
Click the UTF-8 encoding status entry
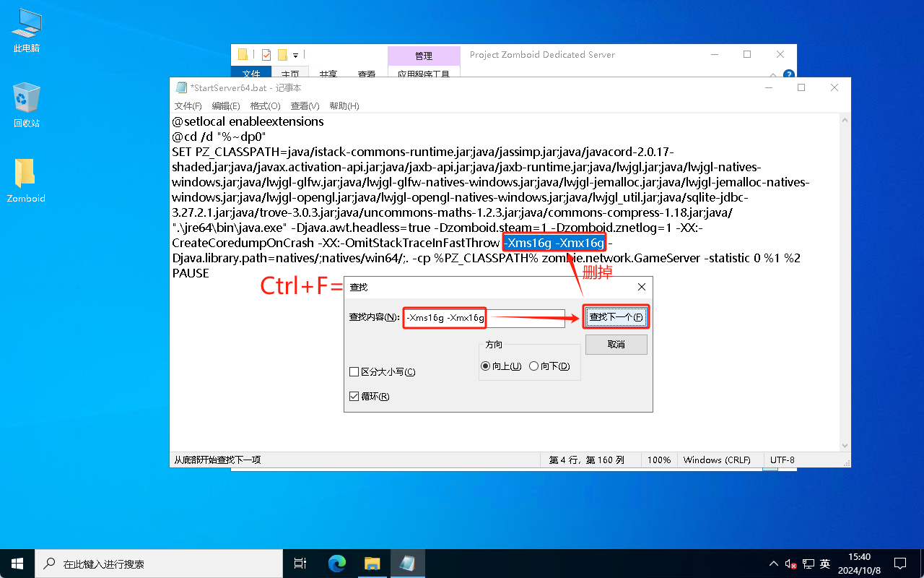coord(783,460)
